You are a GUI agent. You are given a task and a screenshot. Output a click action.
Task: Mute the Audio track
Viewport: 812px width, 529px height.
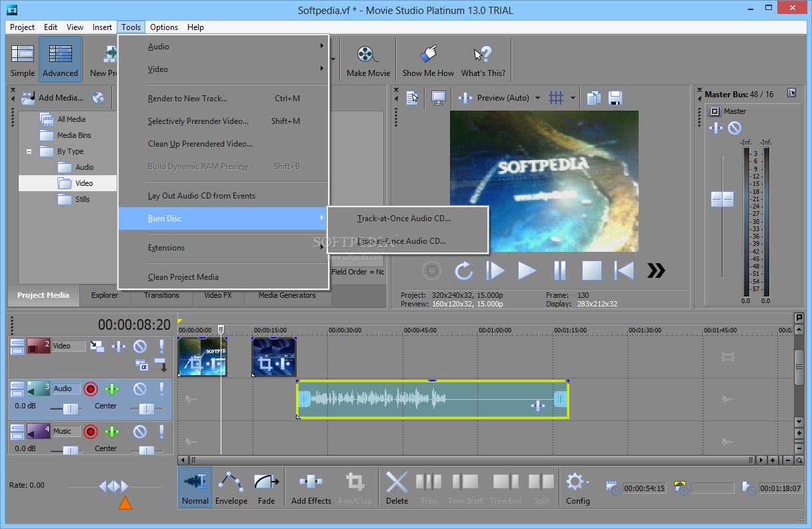[139, 389]
